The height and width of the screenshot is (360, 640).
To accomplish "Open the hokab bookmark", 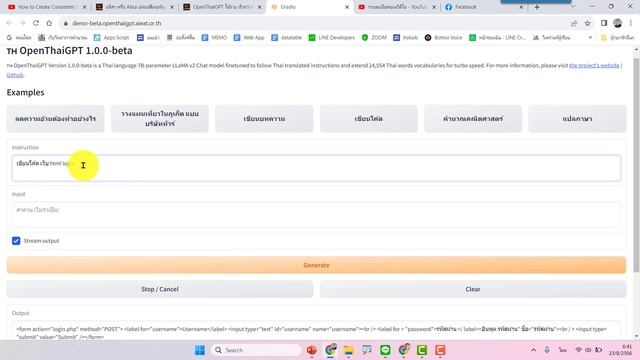I will point(406,38).
